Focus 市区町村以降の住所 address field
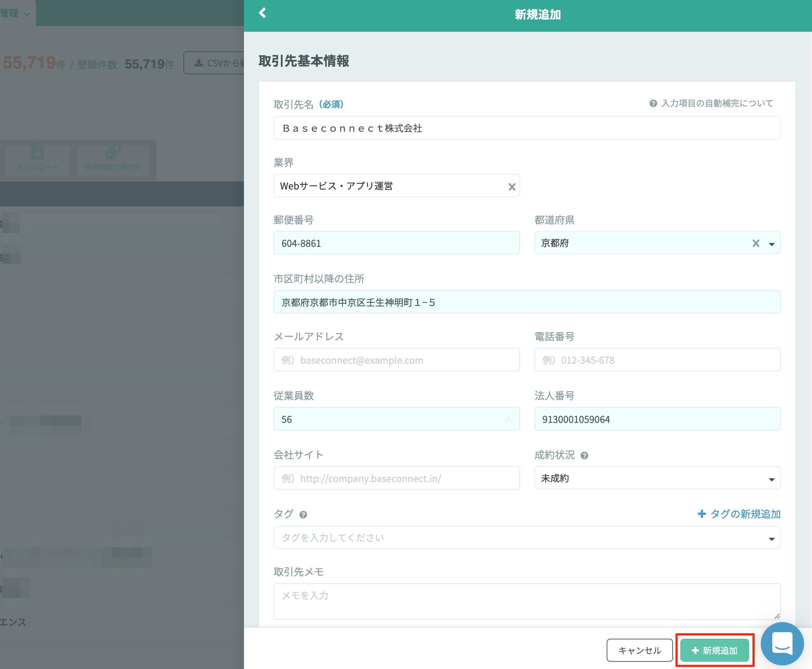 pyautogui.click(x=527, y=302)
